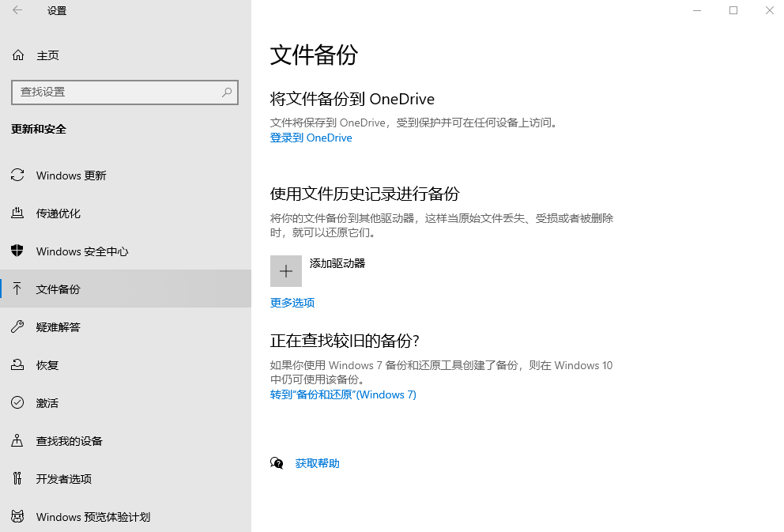Open 查找我的设备 settings

point(71,440)
